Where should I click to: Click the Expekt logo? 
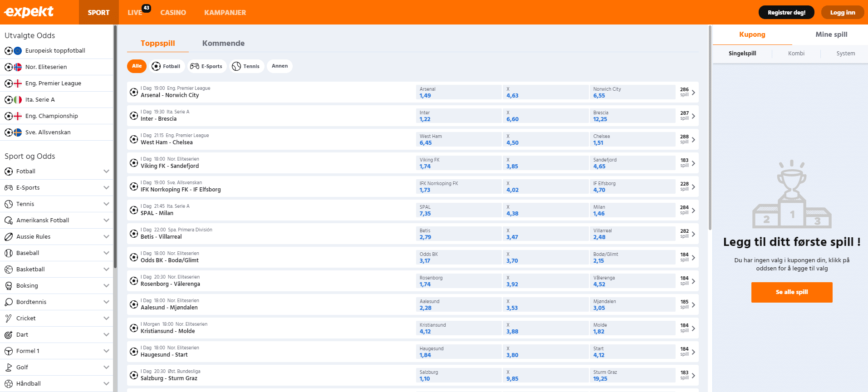tap(29, 12)
